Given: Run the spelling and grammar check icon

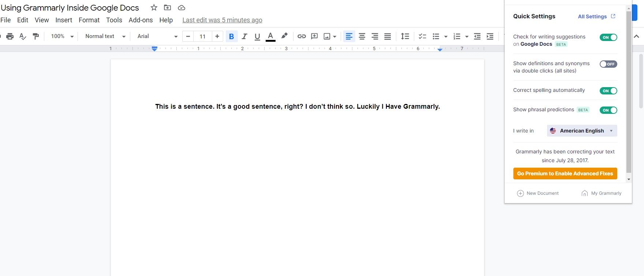Looking at the screenshot, I should 23,36.
